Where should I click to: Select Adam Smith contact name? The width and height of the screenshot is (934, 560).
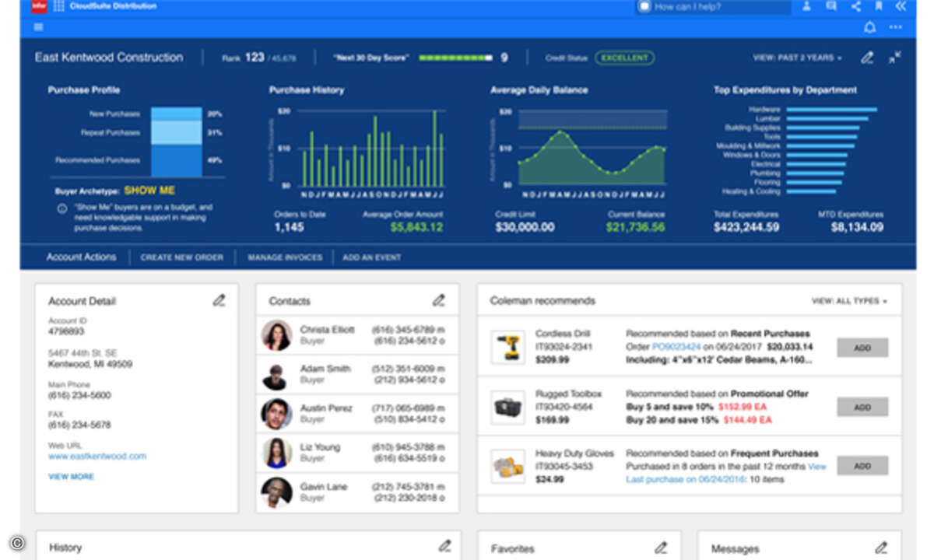tap(325, 369)
